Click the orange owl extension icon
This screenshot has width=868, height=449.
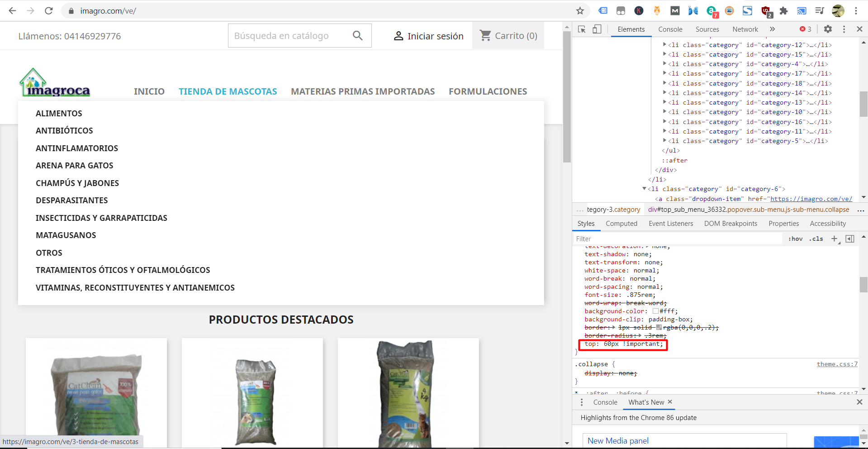pos(657,11)
